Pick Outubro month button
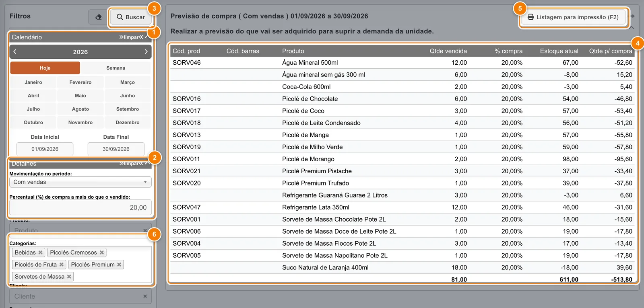The width and height of the screenshot is (644, 308). tap(33, 122)
